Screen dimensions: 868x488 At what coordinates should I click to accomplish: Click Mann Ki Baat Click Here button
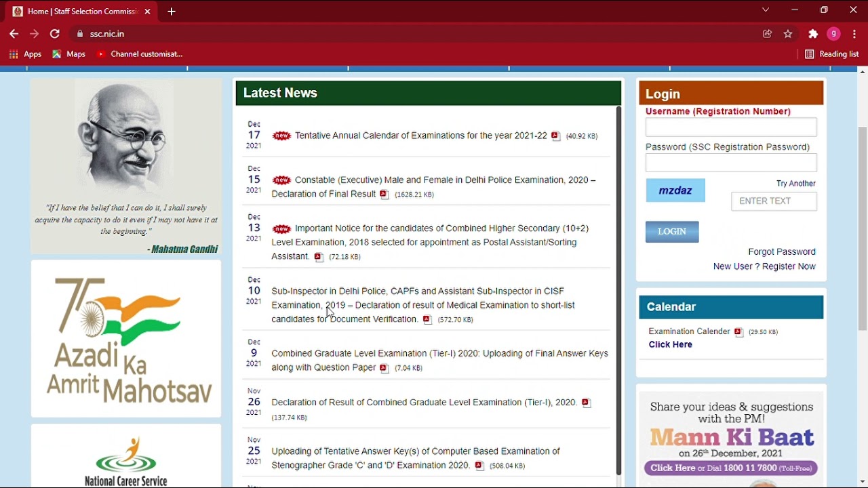point(731,468)
